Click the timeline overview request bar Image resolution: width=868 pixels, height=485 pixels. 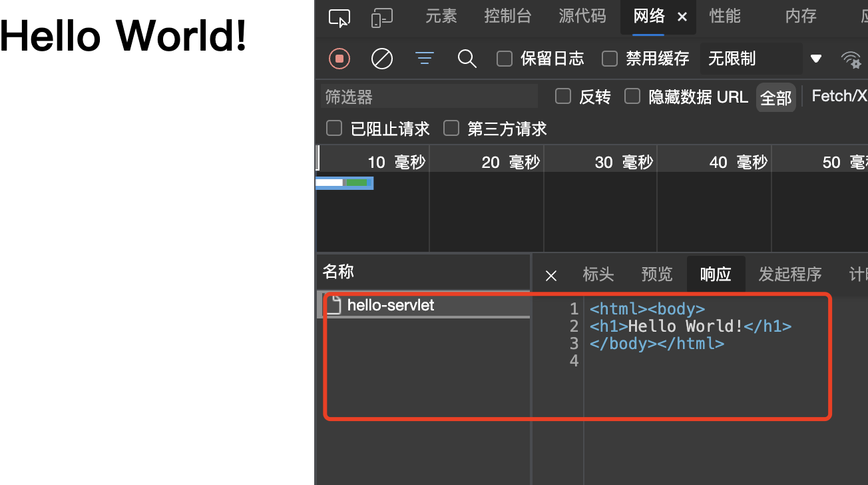click(344, 183)
